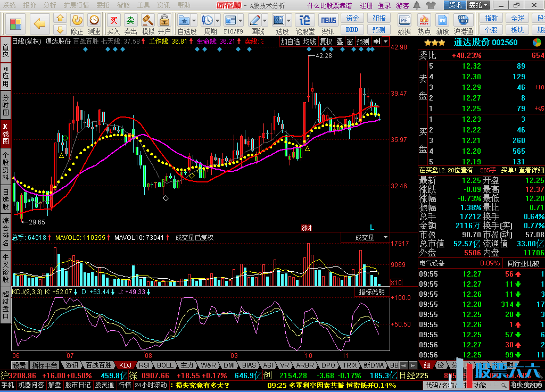
Task: Click the 09 month label on the time axis
Action: (234, 355)
